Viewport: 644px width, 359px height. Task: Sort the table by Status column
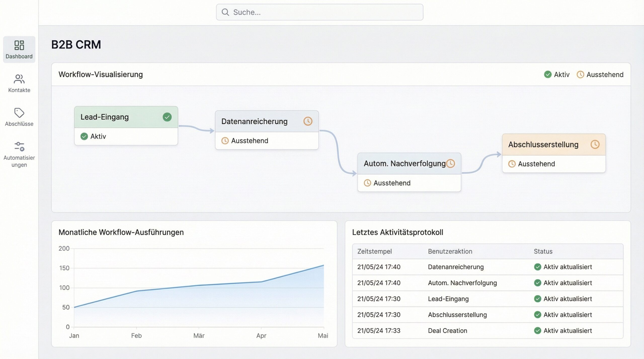(x=543, y=251)
